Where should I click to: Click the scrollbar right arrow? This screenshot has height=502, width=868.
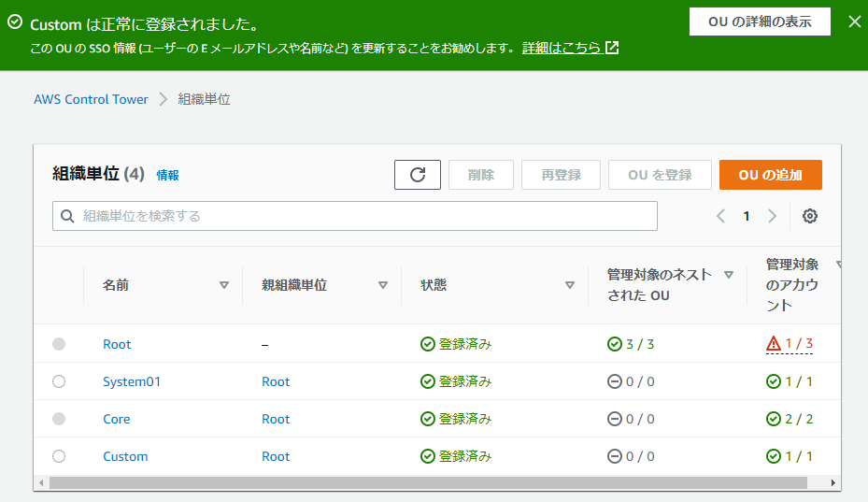pyautogui.click(x=832, y=482)
